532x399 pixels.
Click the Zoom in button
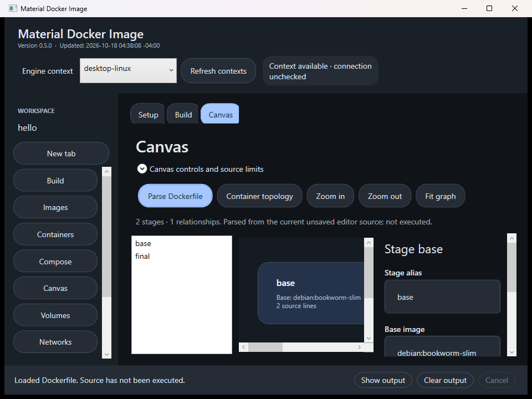pos(330,196)
